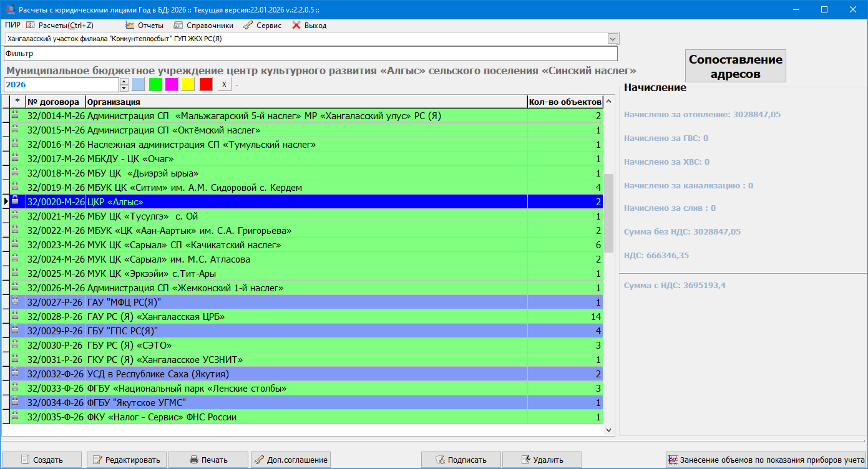Click the year stepper up arrow

point(124,81)
